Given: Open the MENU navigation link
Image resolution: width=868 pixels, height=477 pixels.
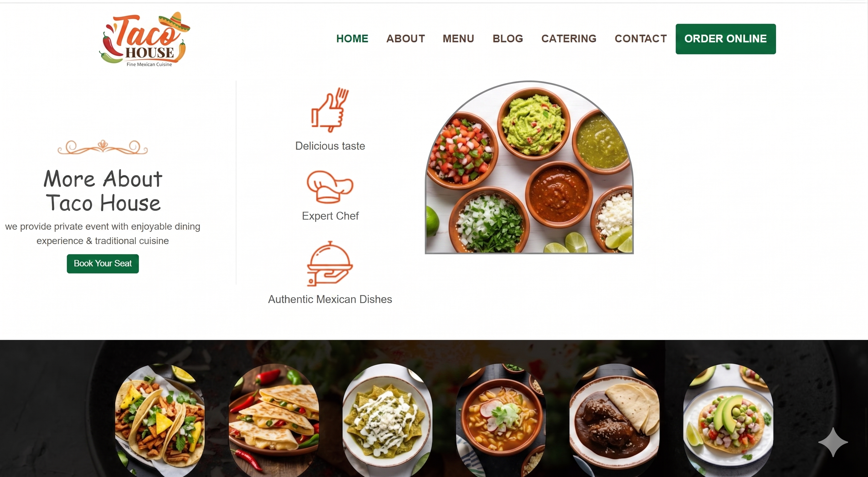Looking at the screenshot, I should [x=458, y=39].
